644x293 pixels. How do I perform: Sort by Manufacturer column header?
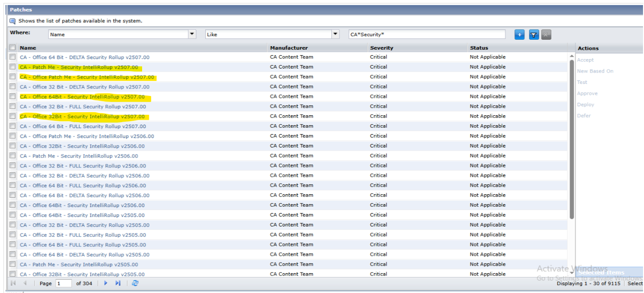289,48
